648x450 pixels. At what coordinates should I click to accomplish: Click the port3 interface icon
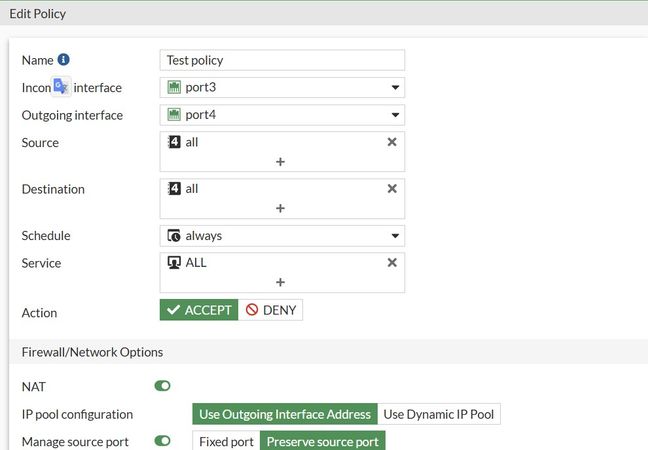174,88
